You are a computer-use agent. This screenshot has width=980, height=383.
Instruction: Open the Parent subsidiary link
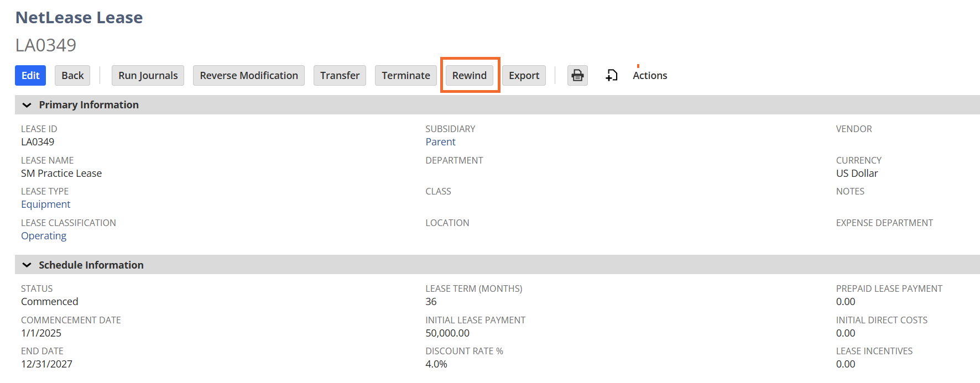pos(440,142)
